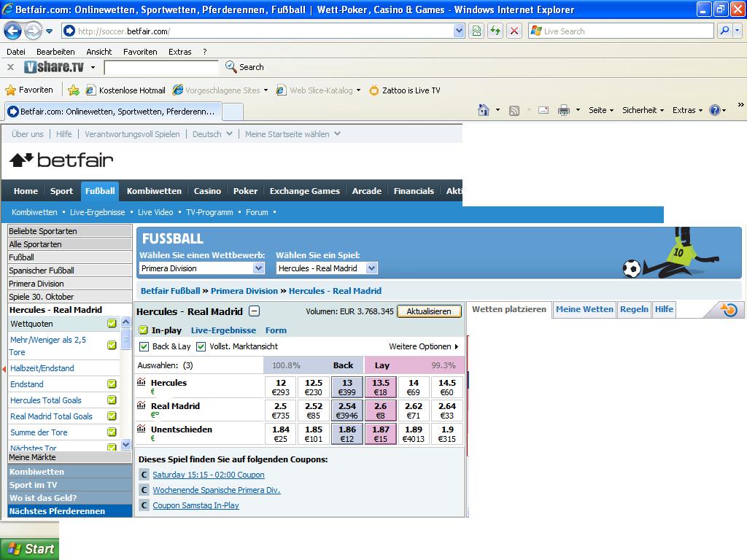Toggle Mehr/Weniger als 2,5 Tore checkbox
747x560 pixels.
click(x=112, y=345)
